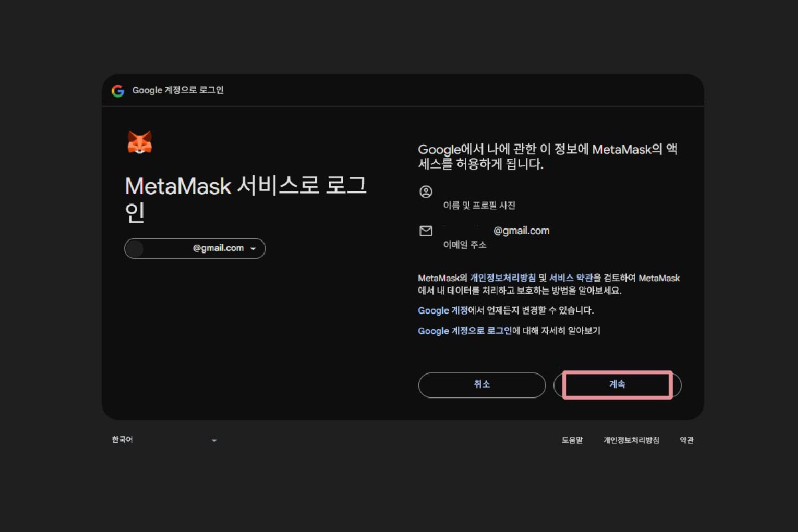
Task: Open the Google 계정으로 로그인 learn-more link
Action: 464,331
